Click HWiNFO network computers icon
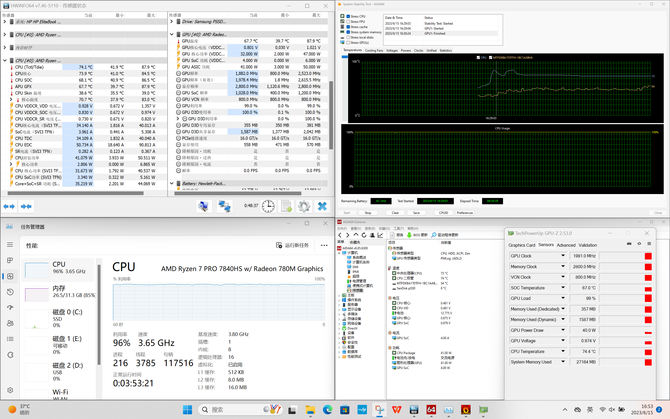Viewport: 670px width, 419px height. (224, 206)
